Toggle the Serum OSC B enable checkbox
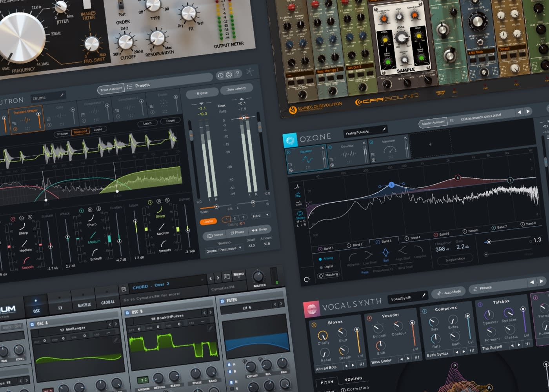 127,313
